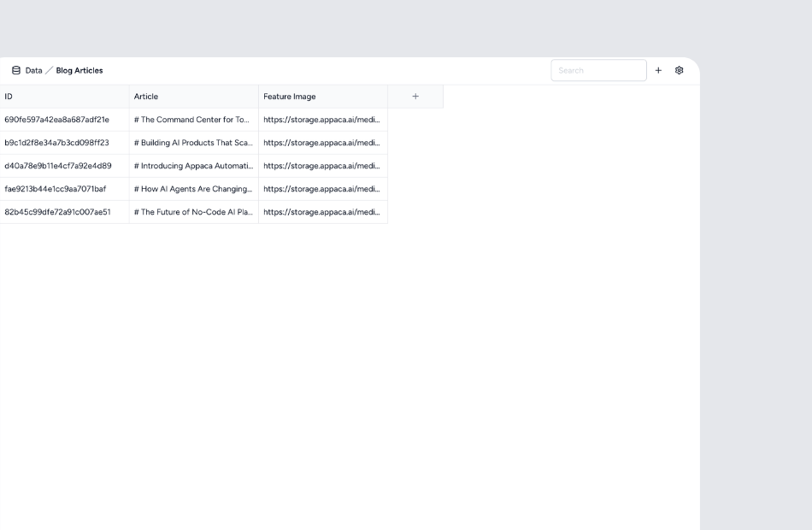
Task: Navigate back via the Data breadcrumb link
Action: point(33,70)
